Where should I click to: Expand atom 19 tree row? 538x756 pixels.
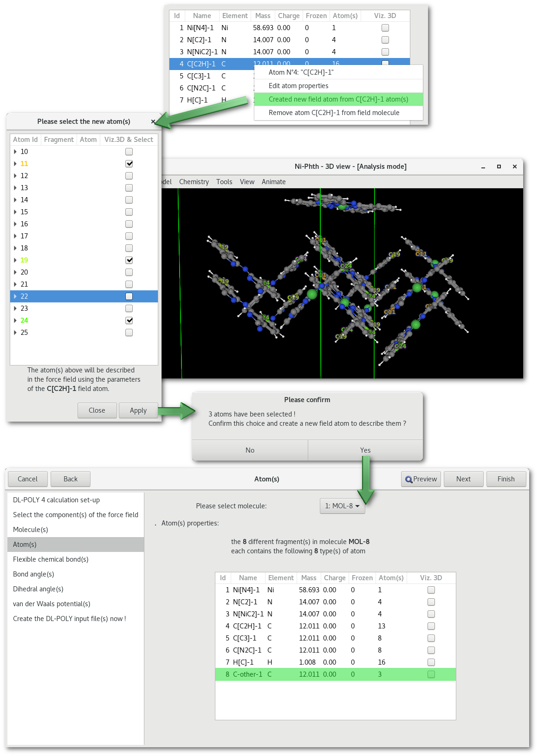pos(15,260)
